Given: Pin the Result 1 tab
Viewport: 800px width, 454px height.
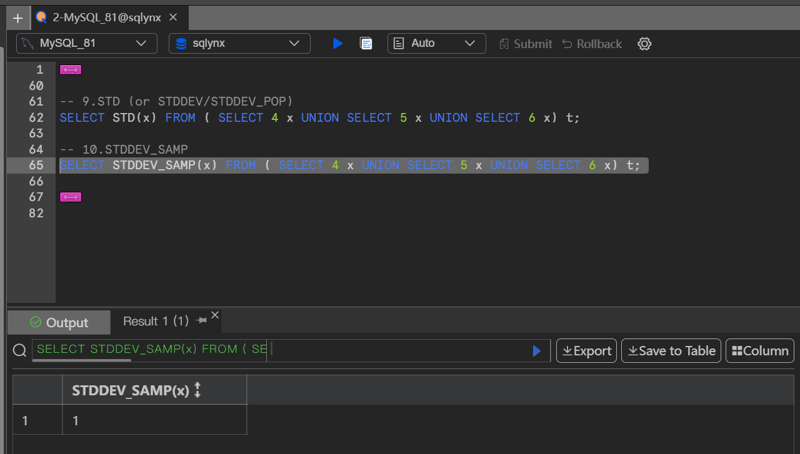Looking at the screenshot, I should tap(202, 320).
